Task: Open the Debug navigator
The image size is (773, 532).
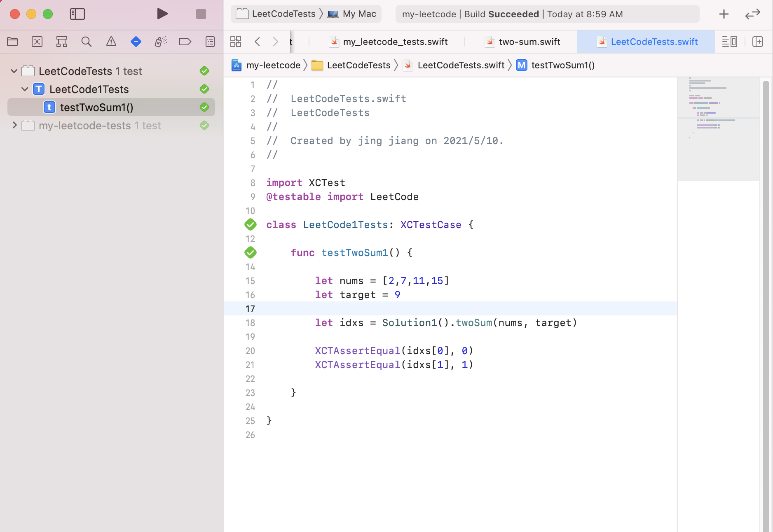Action: pos(161,42)
